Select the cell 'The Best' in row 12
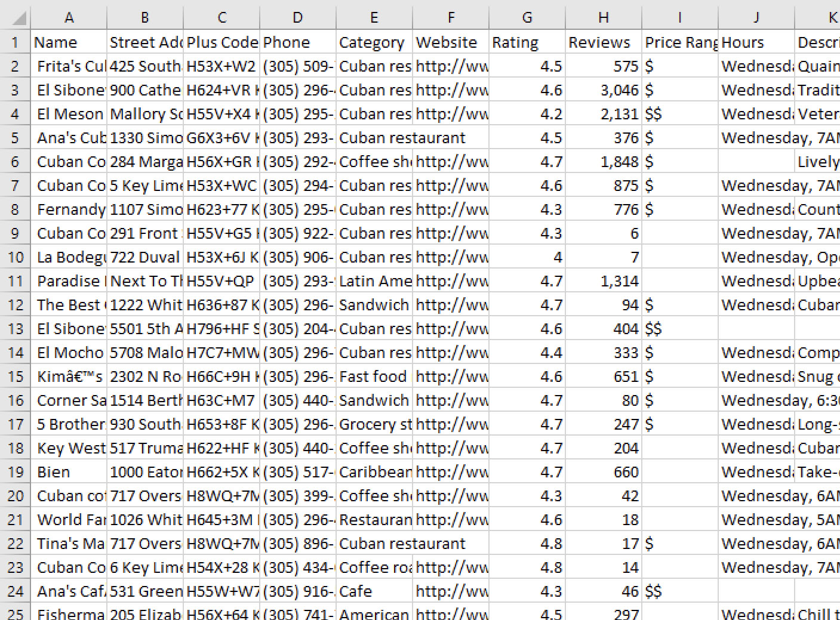Screen dimensions: 840x620 coord(69,305)
